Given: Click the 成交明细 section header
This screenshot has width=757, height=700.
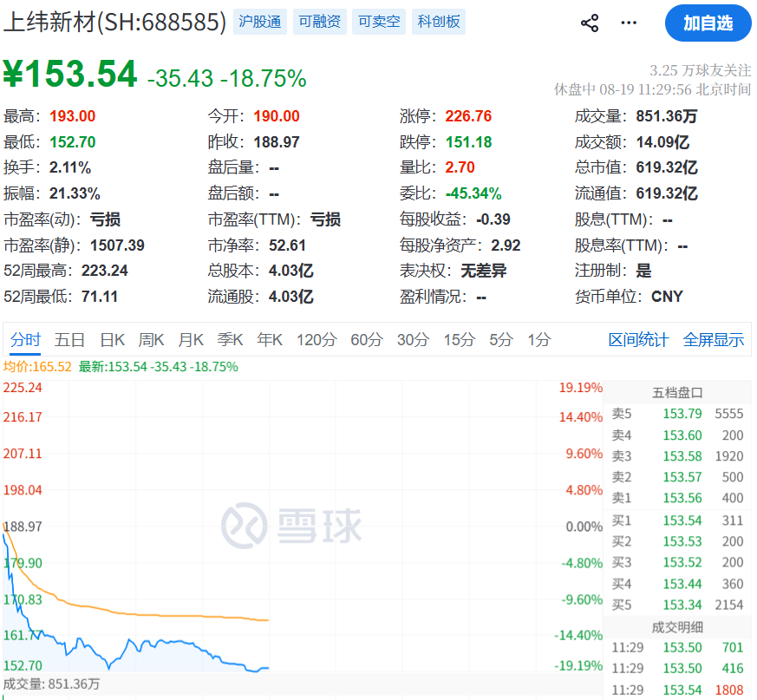Looking at the screenshot, I should 677,627.
